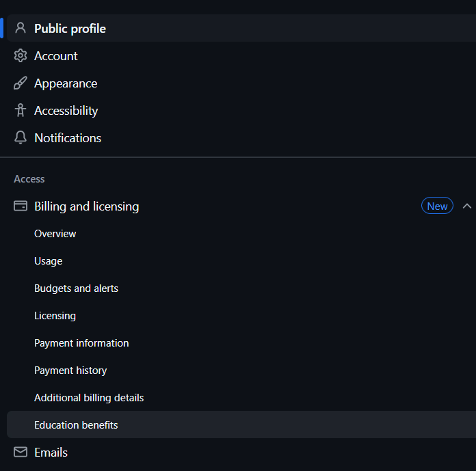Open Education benefits page
This screenshot has width=476, height=471.
point(76,425)
